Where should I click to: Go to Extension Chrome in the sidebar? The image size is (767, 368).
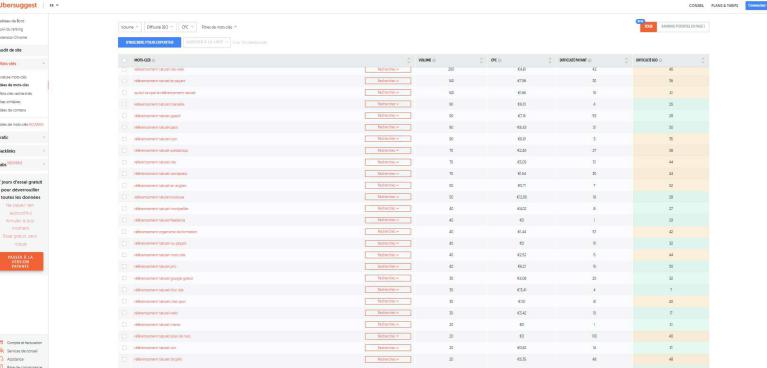click(x=14, y=37)
